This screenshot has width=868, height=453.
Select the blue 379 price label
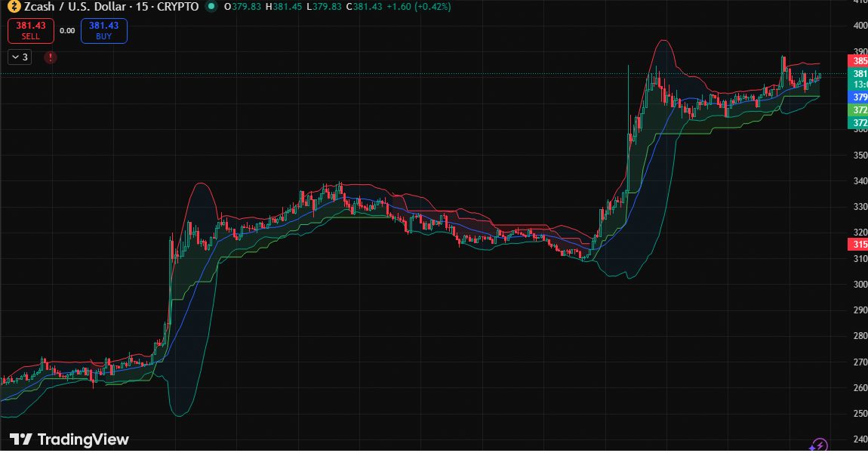click(858, 97)
